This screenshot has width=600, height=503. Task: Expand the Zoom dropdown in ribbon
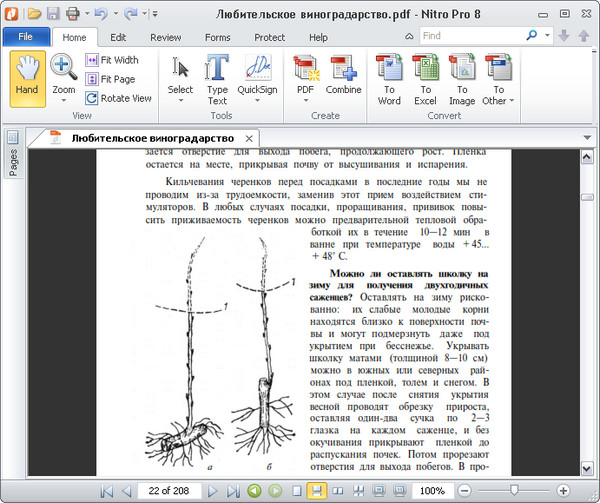[64, 101]
